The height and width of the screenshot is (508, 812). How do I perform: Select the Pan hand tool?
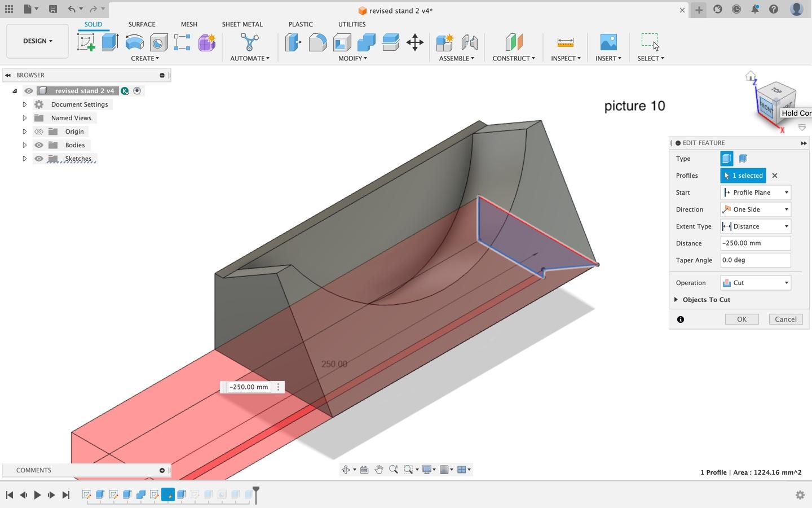click(x=379, y=470)
